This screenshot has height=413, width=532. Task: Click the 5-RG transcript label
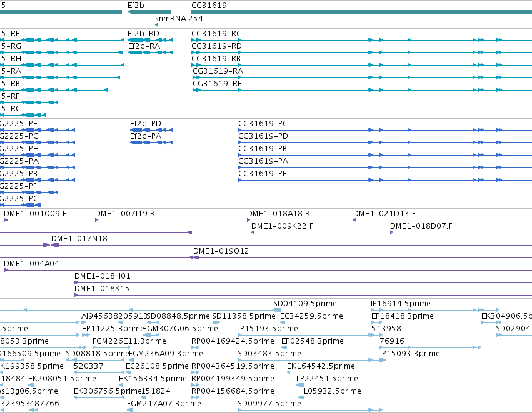click(x=11, y=46)
